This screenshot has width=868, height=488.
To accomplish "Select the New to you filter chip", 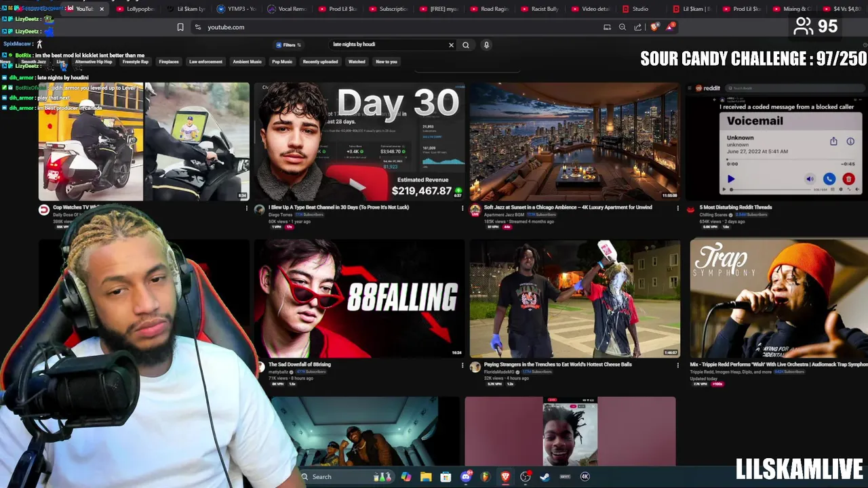I will click(x=387, y=62).
